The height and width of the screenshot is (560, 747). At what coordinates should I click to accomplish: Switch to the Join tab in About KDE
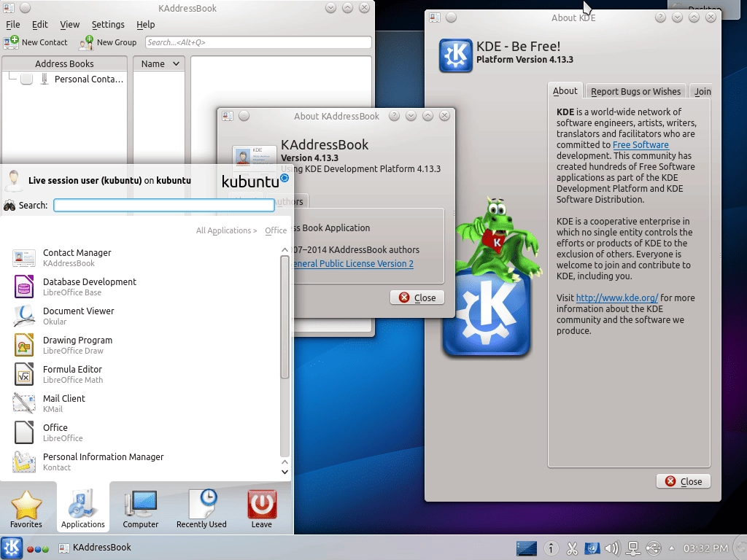(x=702, y=91)
